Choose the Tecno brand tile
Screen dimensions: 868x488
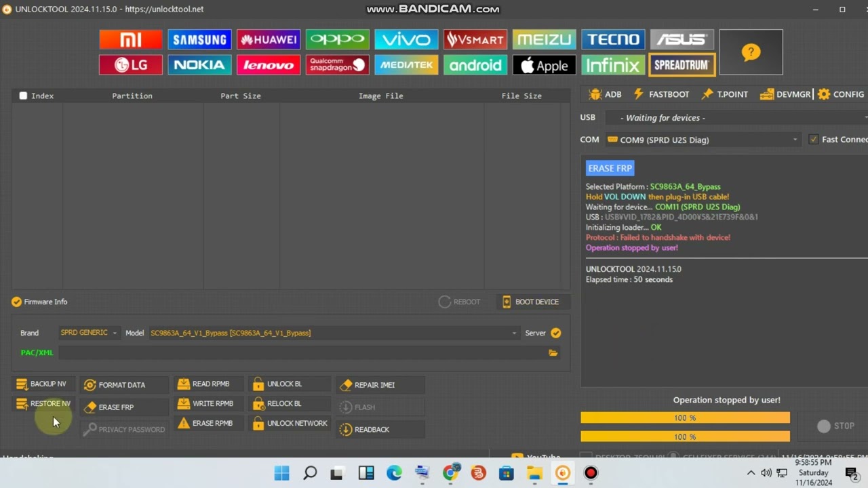[x=613, y=39]
